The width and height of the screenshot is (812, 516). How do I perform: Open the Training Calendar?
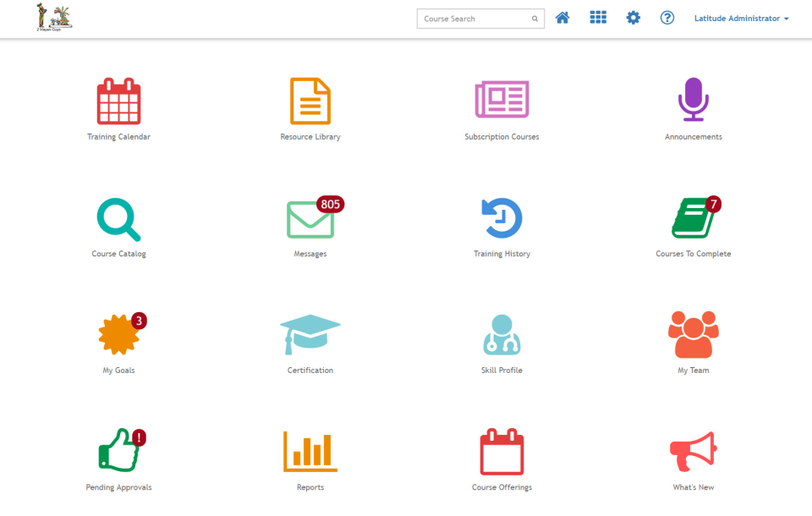coord(118,100)
